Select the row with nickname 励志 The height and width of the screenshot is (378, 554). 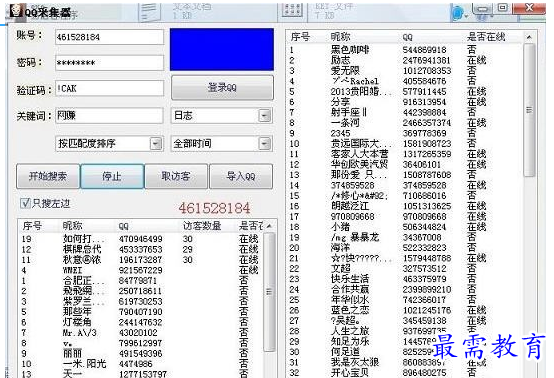(x=405, y=60)
